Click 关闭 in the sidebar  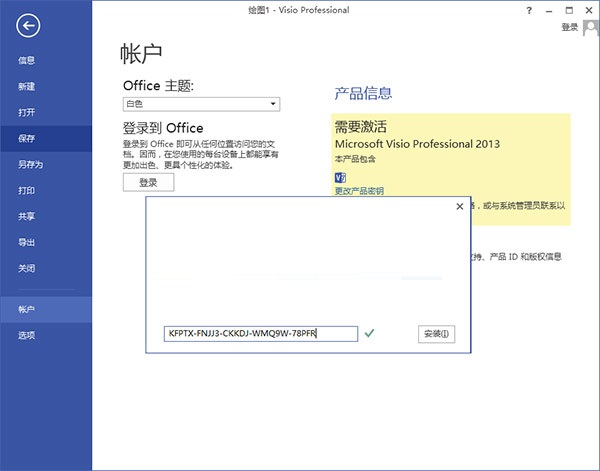click(46, 269)
